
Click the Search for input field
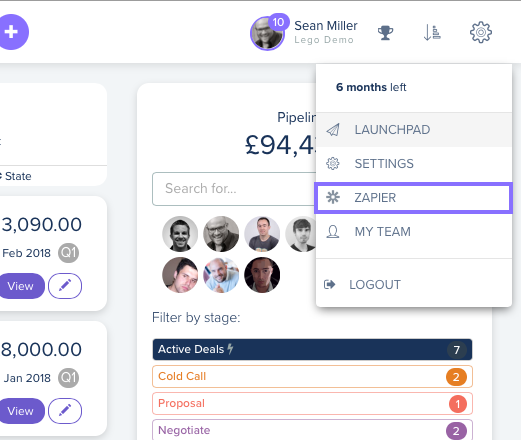(234, 189)
